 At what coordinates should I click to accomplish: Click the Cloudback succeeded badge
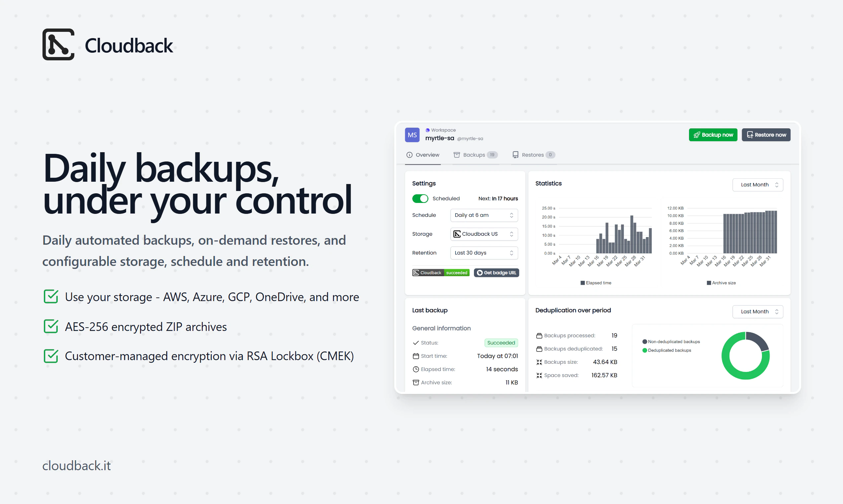click(x=440, y=273)
